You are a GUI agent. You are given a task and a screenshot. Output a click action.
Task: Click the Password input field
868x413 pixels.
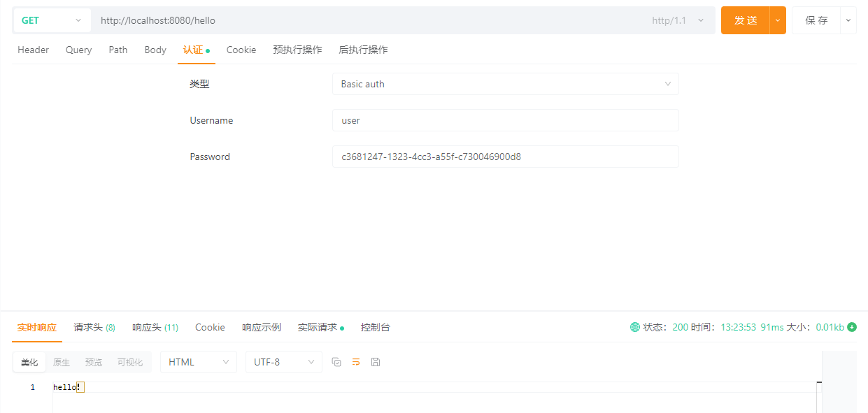click(x=505, y=157)
